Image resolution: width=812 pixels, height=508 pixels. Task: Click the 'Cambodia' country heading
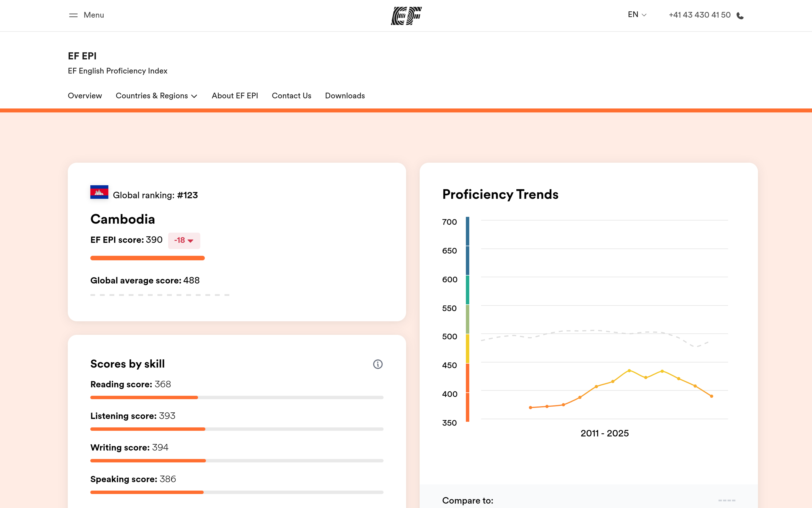[x=123, y=219]
